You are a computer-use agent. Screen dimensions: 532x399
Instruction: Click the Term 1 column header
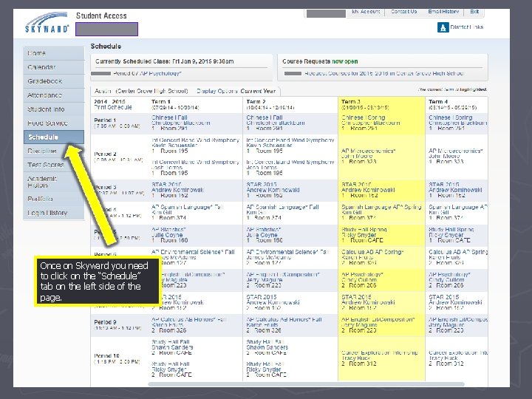tap(161, 101)
